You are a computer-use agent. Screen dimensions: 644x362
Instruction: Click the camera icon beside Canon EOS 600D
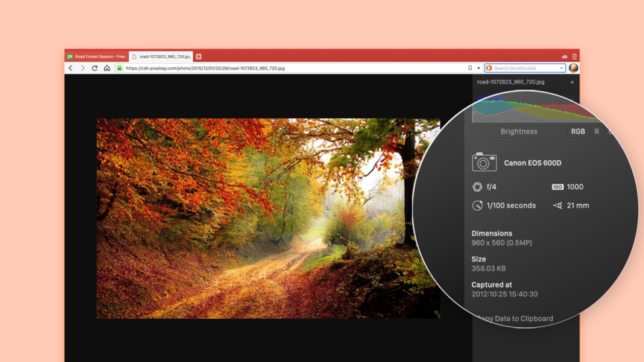tap(484, 162)
